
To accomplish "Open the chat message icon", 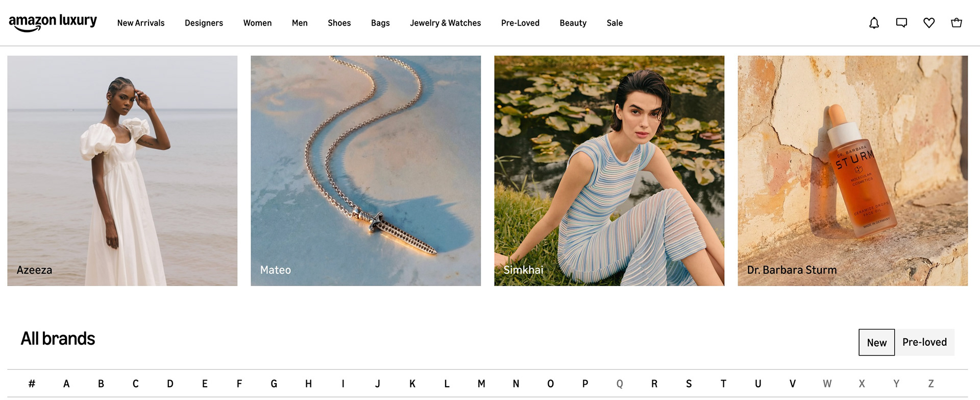I will [x=901, y=23].
